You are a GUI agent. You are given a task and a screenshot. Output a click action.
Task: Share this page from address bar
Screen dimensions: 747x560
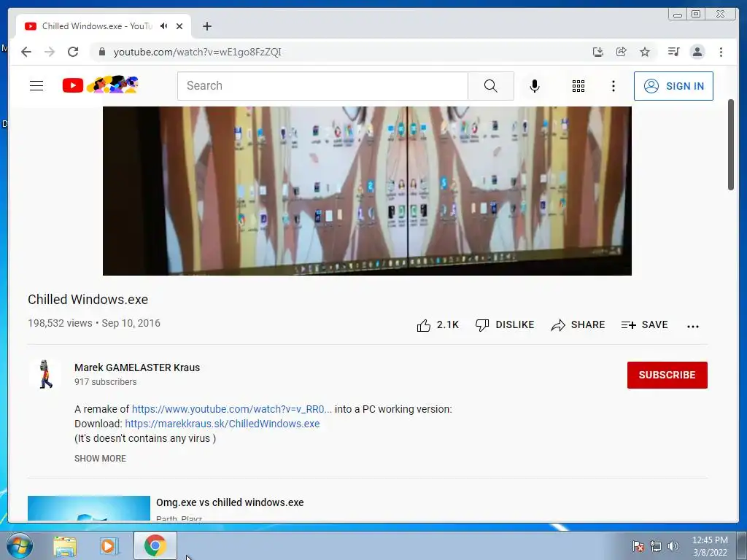pos(622,52)
